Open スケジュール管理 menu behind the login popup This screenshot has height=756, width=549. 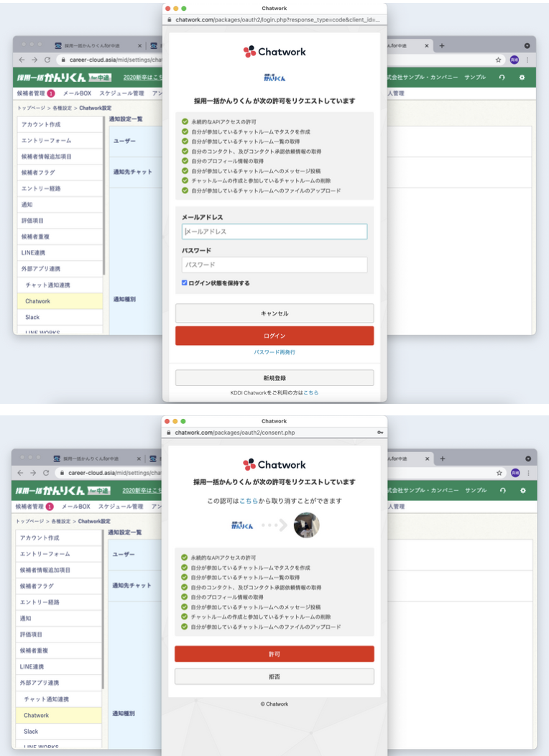[x=121, y=93]
